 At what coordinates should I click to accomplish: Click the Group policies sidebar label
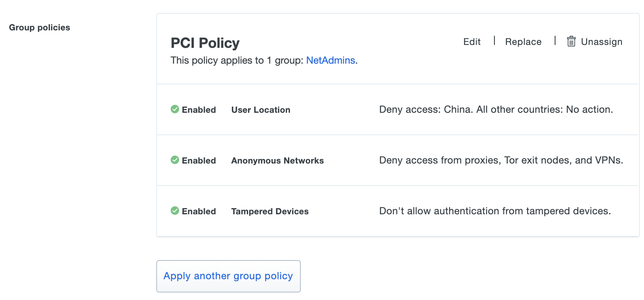39,27
